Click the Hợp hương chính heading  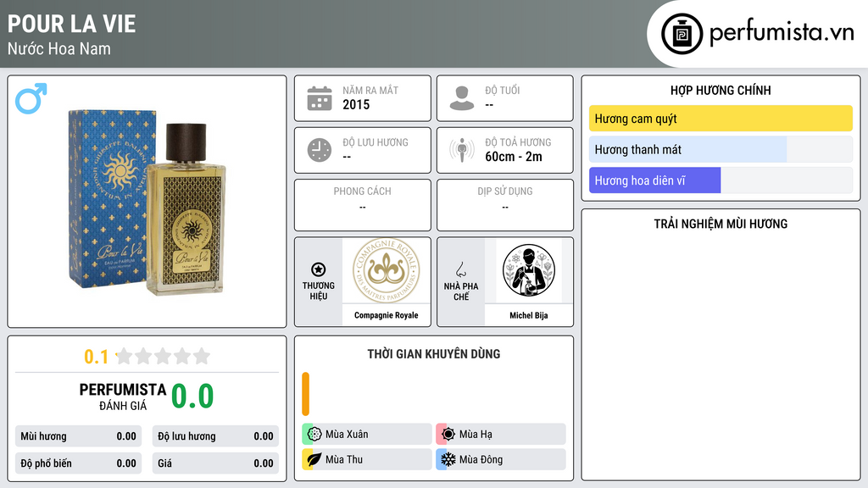point(721,90)
